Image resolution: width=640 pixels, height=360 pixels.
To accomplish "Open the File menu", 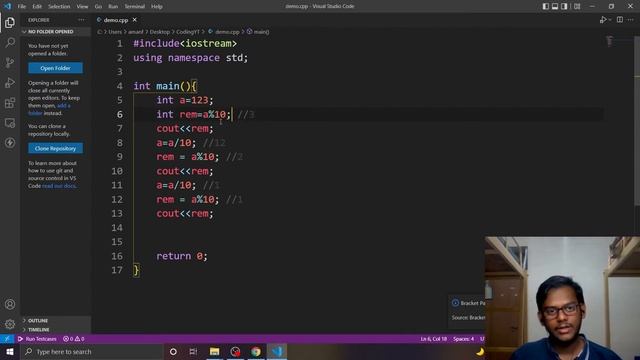I will pyautogui.click(x=22, y=6).
